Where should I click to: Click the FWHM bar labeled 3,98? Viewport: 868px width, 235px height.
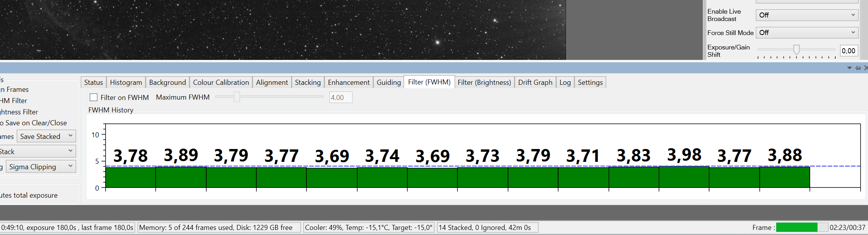tap(684, 177)
